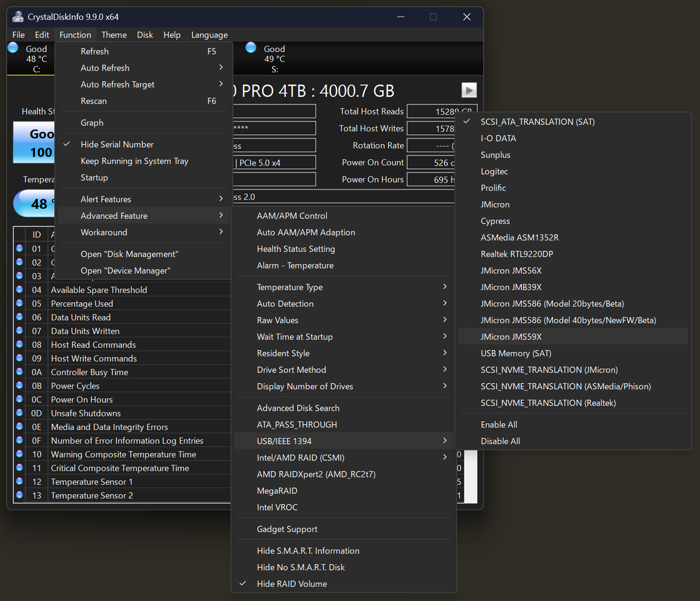The image size is (700, 601).
Task: Enable Realtek RTL9220DP USB support
Action: coord(573,254)
